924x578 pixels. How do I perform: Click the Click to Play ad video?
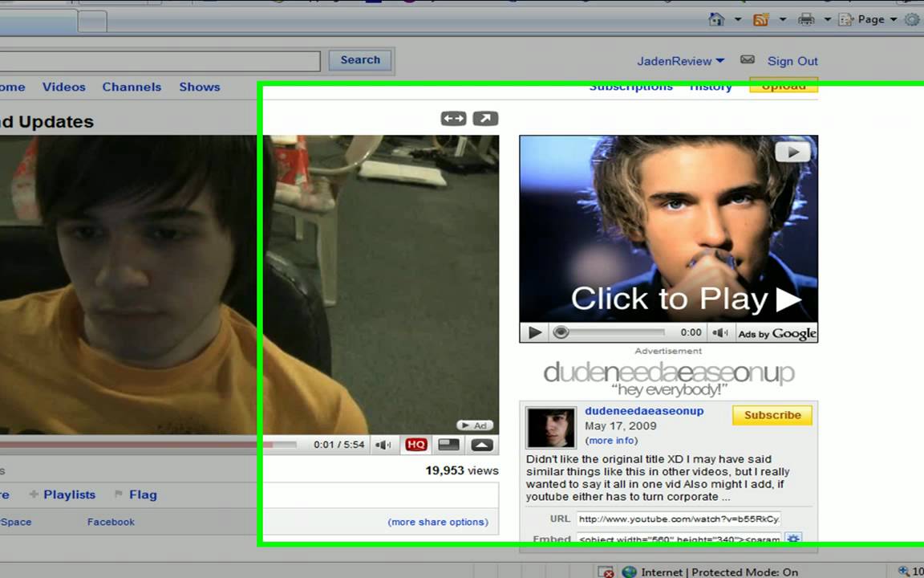tap(668, 230)
